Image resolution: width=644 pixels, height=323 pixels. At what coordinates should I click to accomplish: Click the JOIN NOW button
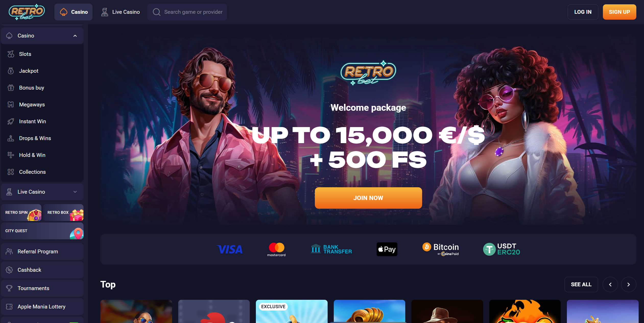pyautogui.click(x=368, y=198)
